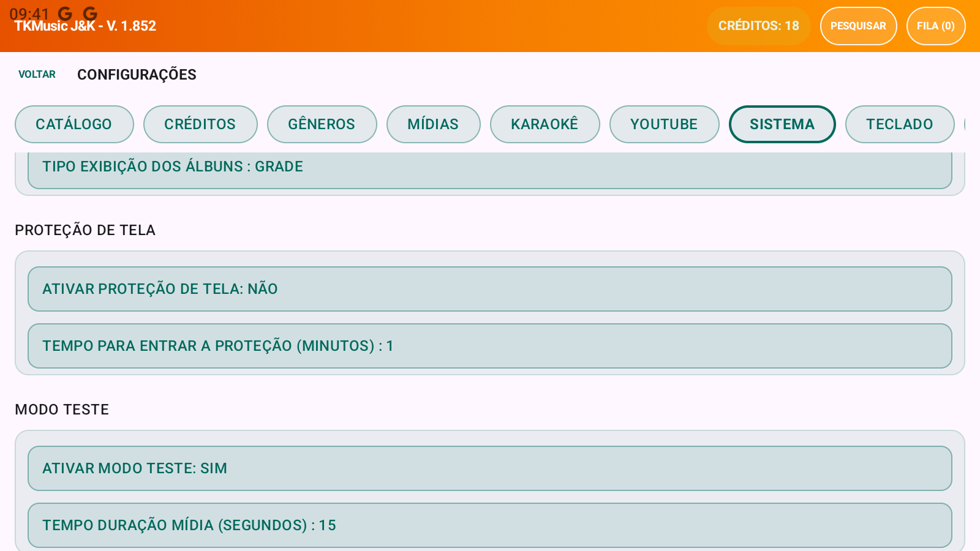Screen dimensions: 980x551
Task: Open the GÊNEROS tab
Action: [x=322, y=124]
